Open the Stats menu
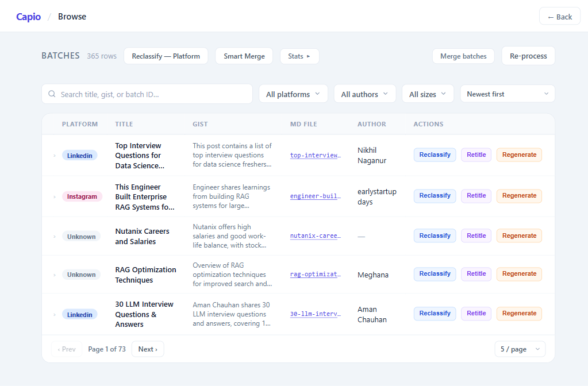This screenshot has width=588, height=386. point(299,56)
